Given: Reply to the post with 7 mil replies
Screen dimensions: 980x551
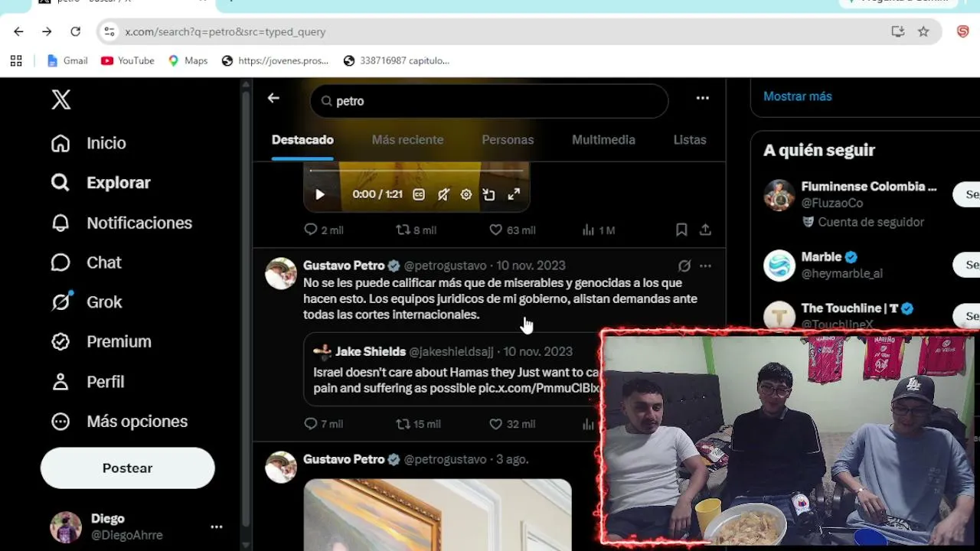Looking at the screenshot, I should pyautogui.click(x=323, y=424).
